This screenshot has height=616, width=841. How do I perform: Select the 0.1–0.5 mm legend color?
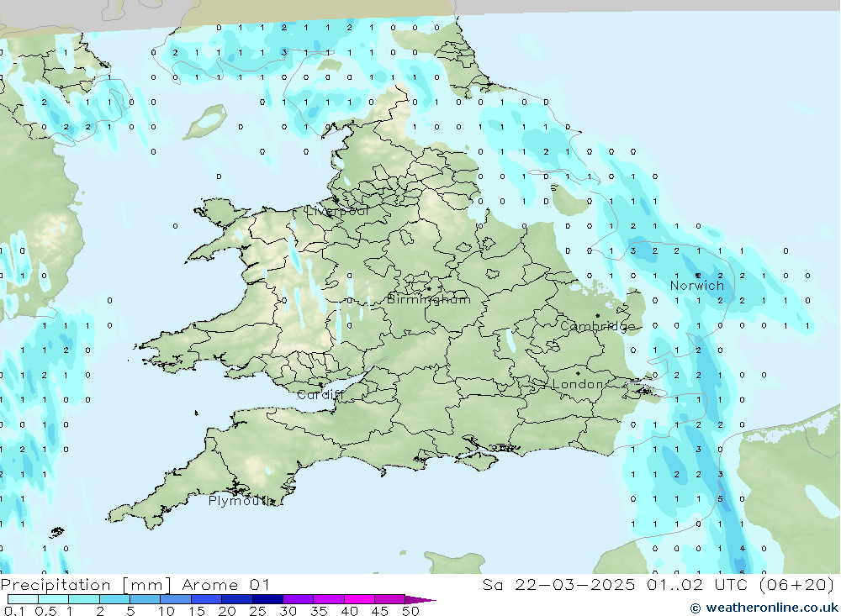[x=23, y=599]
